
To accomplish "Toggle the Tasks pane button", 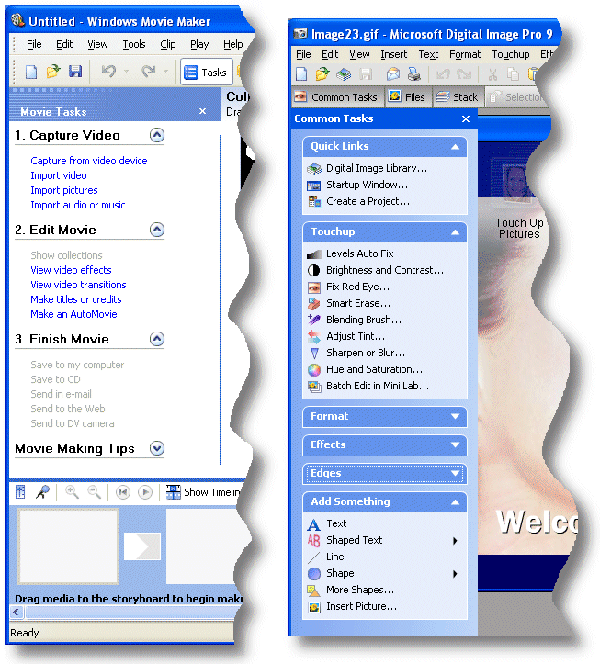I will (x=206, y=72).
